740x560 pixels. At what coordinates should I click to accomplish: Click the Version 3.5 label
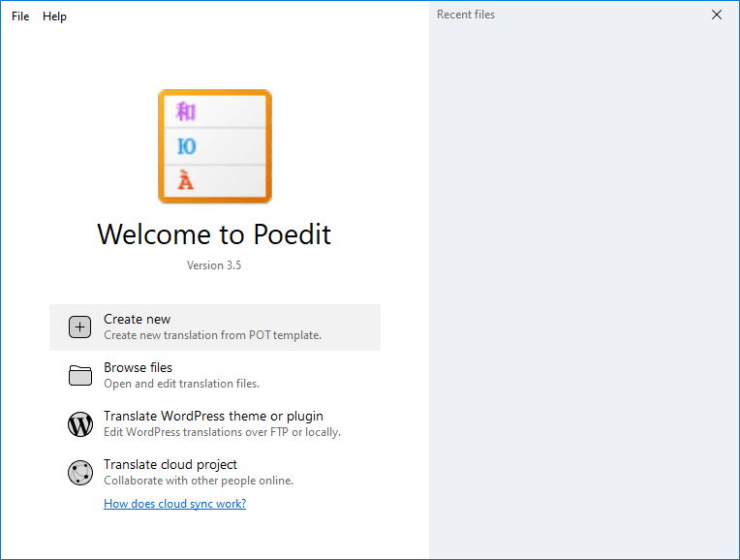click(x=214, y=265)
